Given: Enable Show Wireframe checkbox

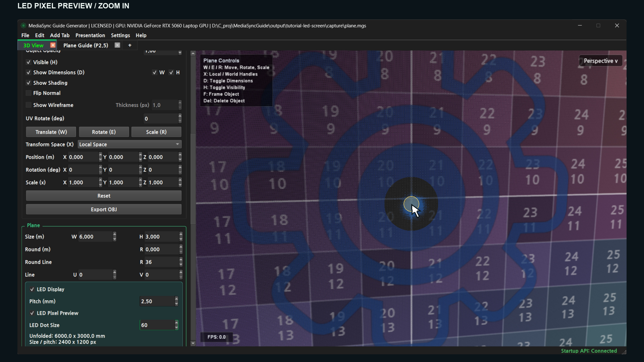Looking at the screenshot, I should (x=29, y=105).
